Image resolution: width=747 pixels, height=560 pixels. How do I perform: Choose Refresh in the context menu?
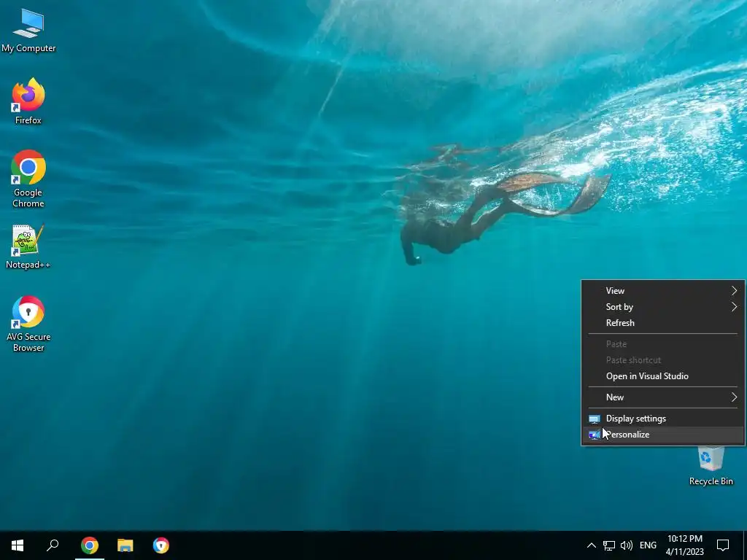[x=663, y=323]
